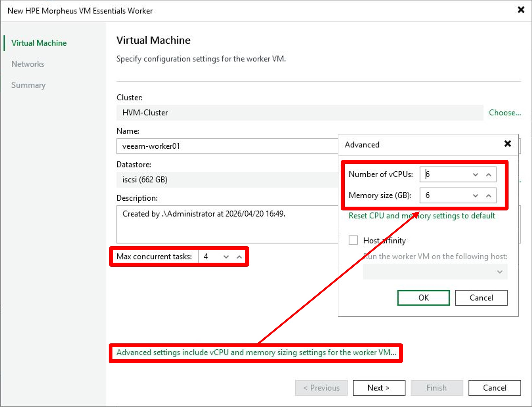This screenshot has width=532, height=407.
Task: Click the Finish button
Action: (x=437, y=388)
